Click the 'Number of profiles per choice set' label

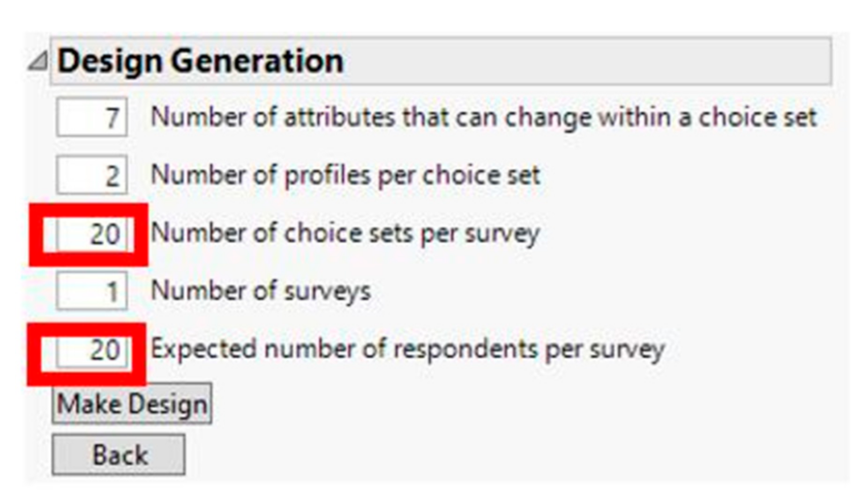click(345, 175)
